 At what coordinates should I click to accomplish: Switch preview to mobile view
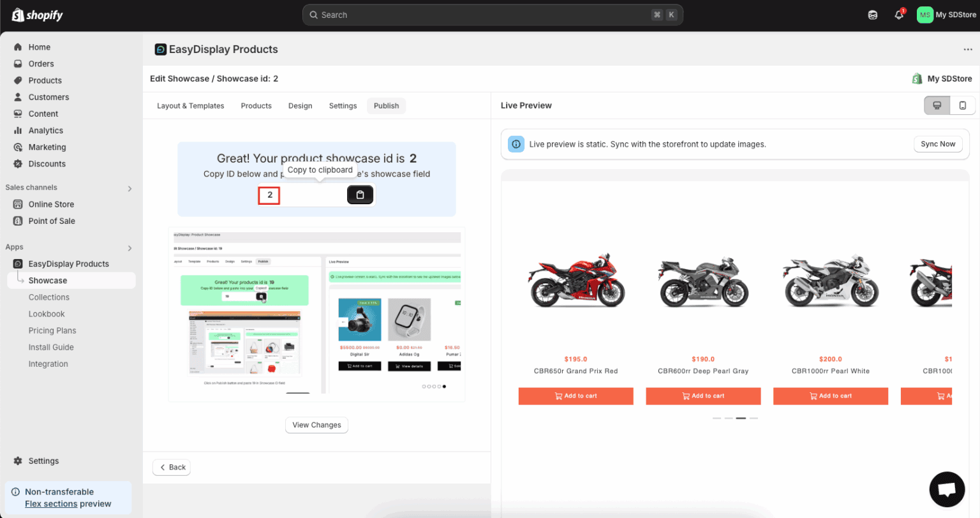click(x=962, y=105)
